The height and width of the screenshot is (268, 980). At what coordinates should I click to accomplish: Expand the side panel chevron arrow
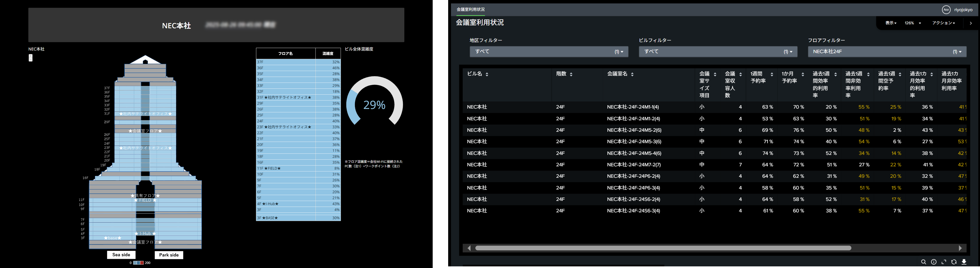click(x=971, y=23)
